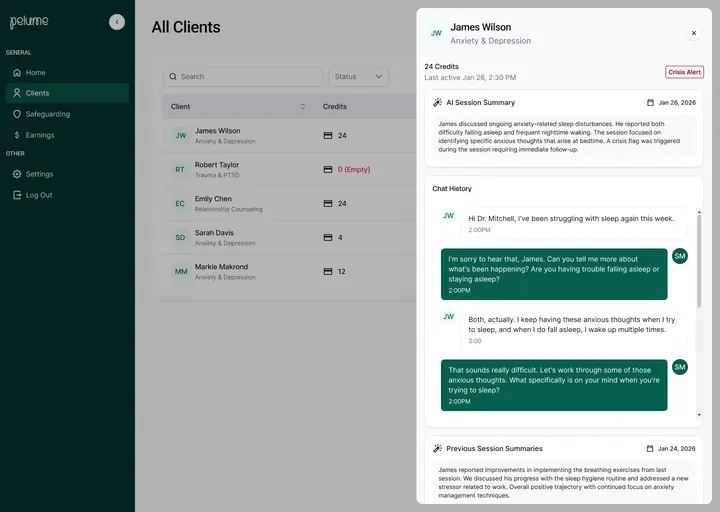Click the AI Session Summary wand icon

click(438, 102)
